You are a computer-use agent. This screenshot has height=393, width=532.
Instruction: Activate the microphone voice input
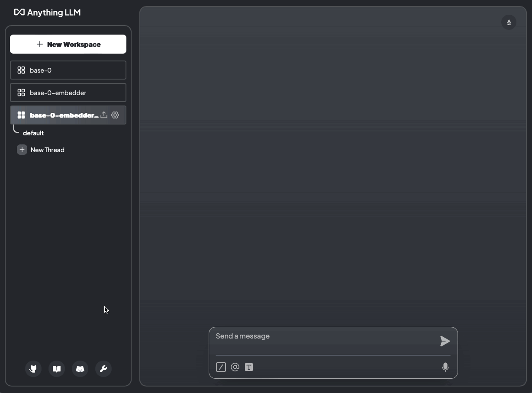click(445, 367)
